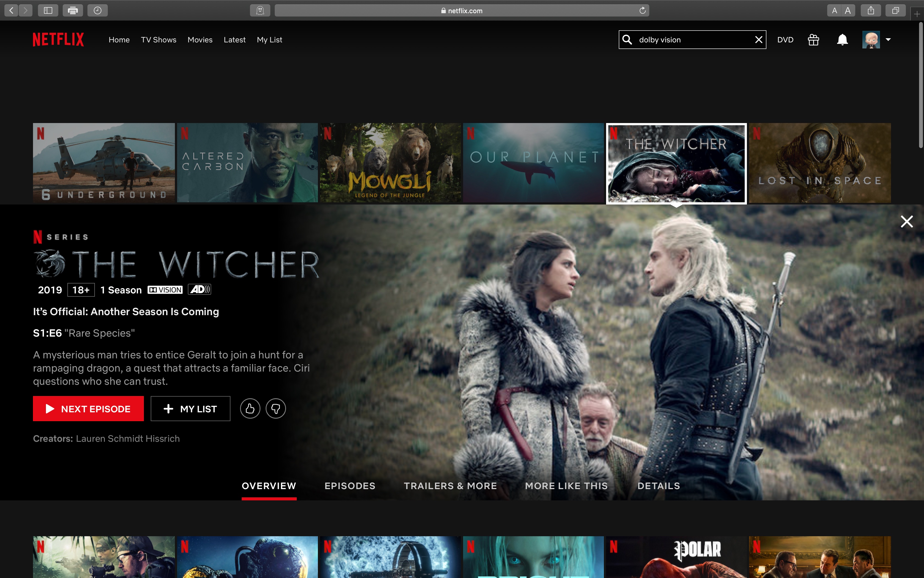Open the Safari history clock icon

(x=97, y=10)
